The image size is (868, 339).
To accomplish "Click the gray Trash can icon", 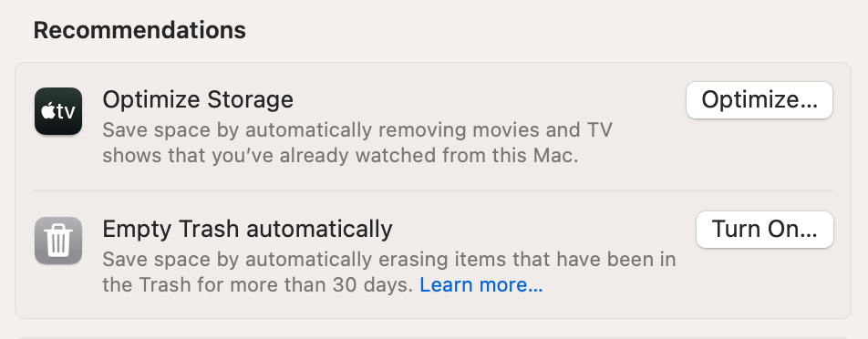I will point(58,241).
